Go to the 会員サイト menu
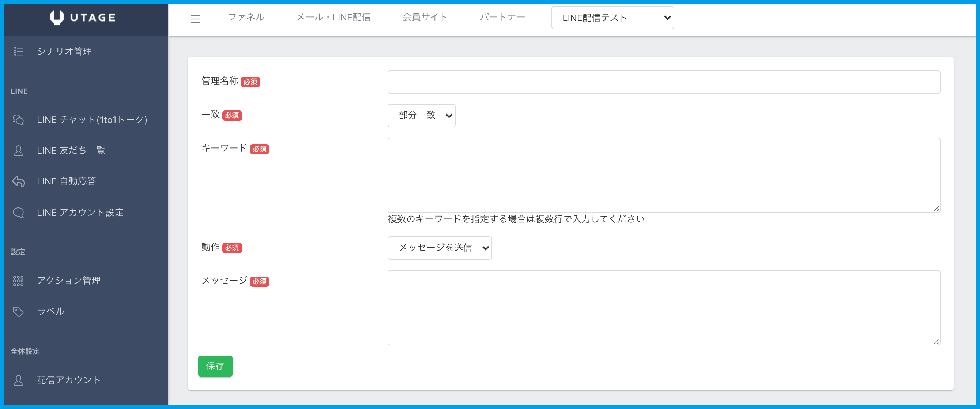980x409 pixels. coord(425,17)
